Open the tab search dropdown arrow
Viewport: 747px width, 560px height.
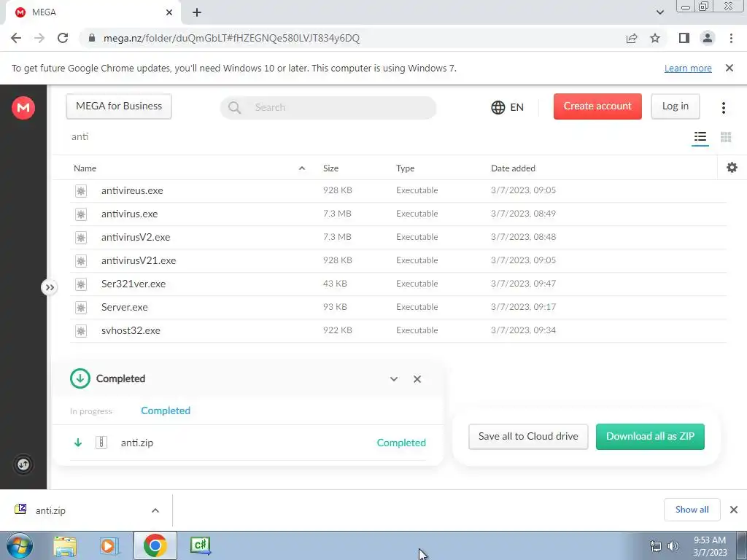659,12
